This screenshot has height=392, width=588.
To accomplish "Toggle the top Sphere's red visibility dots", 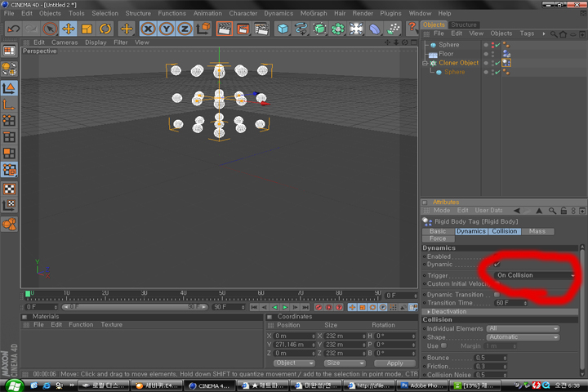I will coord(492,45).
